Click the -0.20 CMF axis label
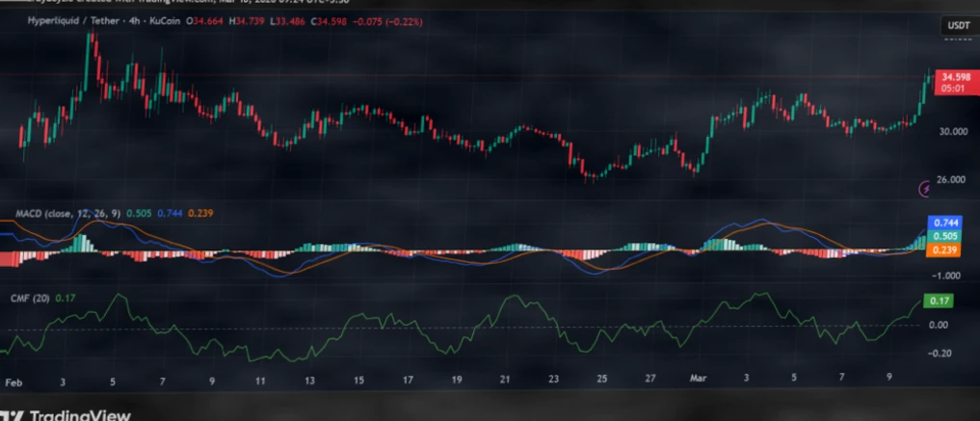980x421 pixels. 938,354
